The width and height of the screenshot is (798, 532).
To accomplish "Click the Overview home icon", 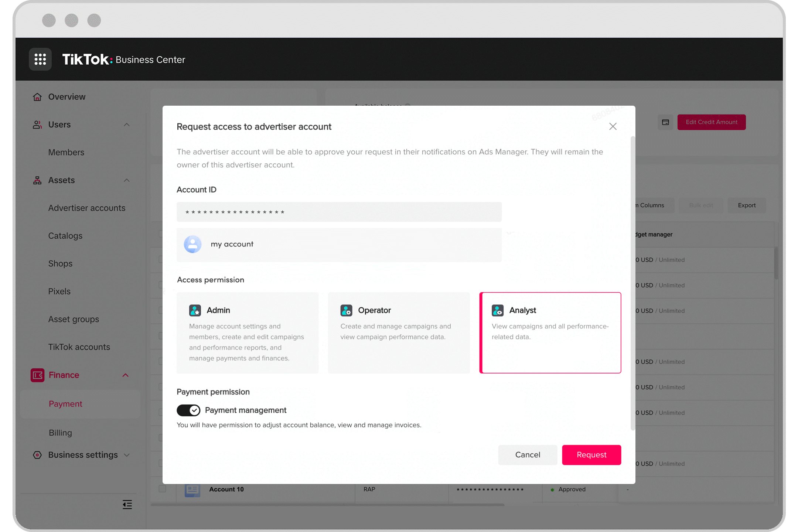I will click(37, 97).
